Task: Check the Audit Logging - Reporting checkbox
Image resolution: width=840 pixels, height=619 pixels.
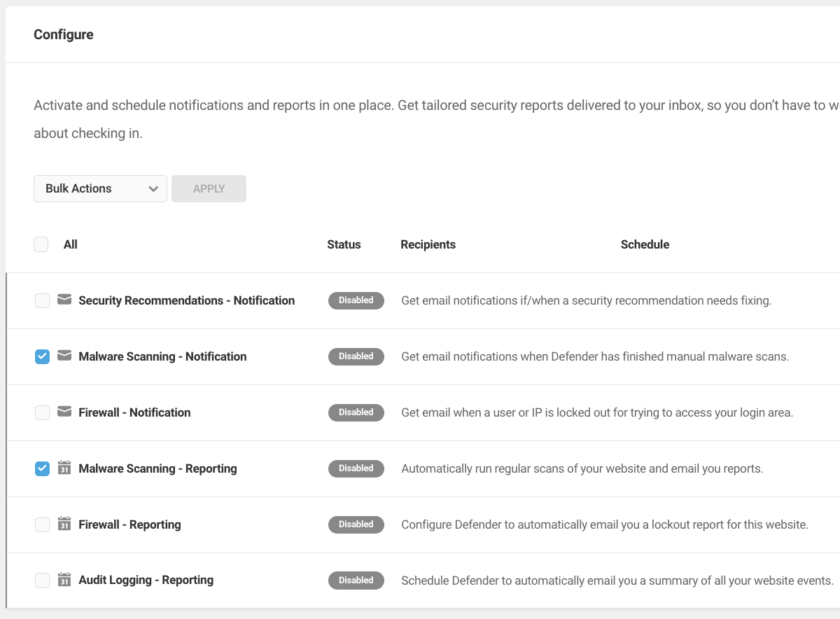Action: point(42,580)
